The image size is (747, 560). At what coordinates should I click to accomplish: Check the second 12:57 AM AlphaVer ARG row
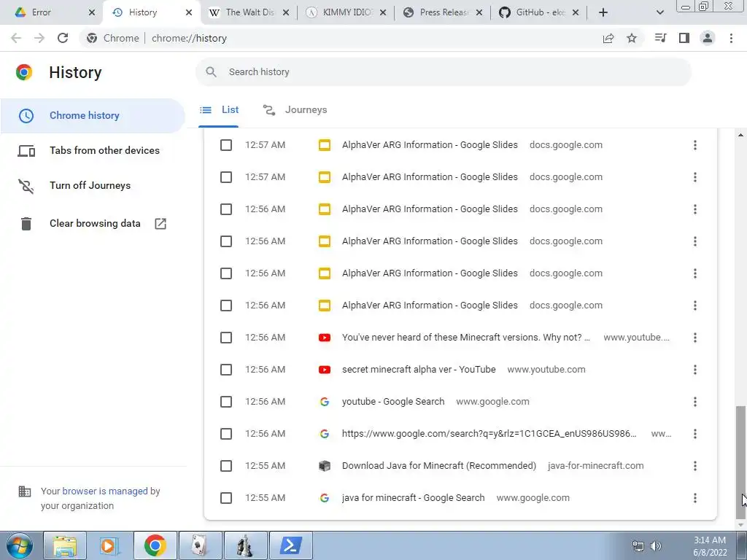(x=226, y=177)
